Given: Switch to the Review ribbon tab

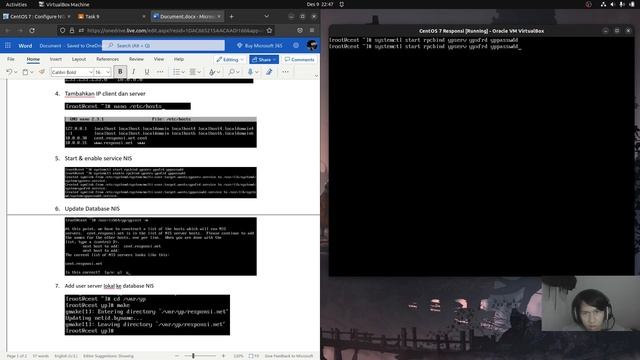Looking at the screenshot, I should (136, 59).
